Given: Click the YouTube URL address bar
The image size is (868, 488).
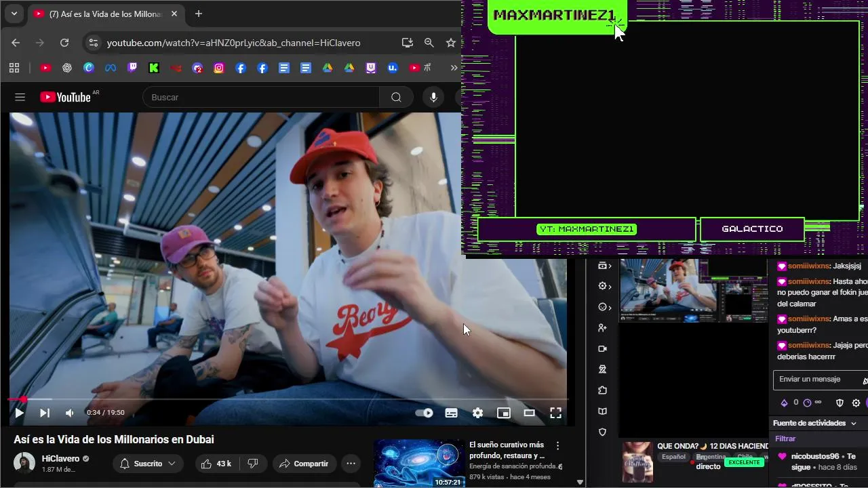Looking at the screenshot, I should click(x=234, y=43).
